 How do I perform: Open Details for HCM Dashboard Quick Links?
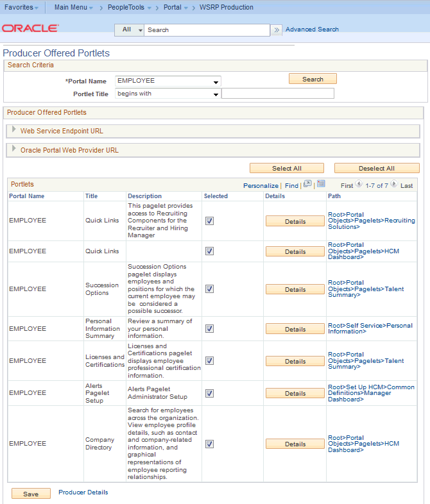click(x=295, y=251)
